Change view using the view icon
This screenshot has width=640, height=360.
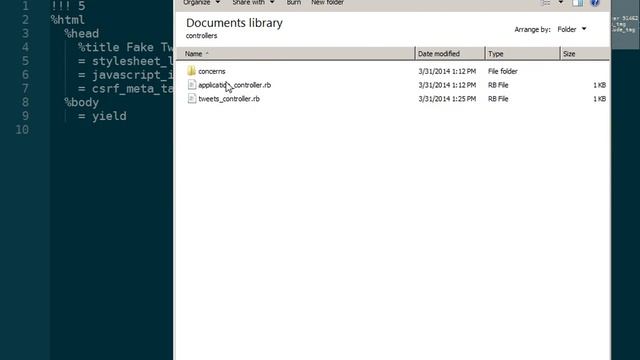[x=545, y=3]
